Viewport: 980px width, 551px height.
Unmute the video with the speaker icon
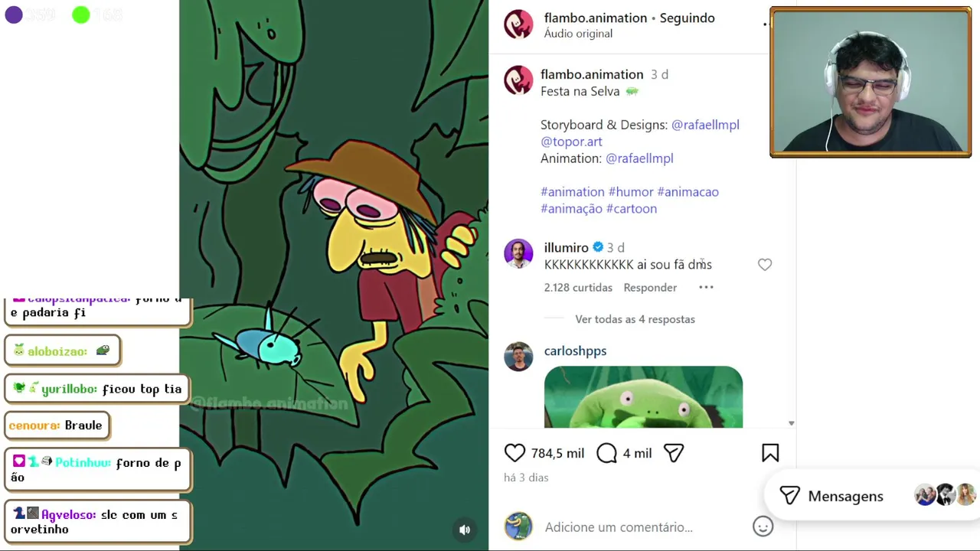[465, 530]
